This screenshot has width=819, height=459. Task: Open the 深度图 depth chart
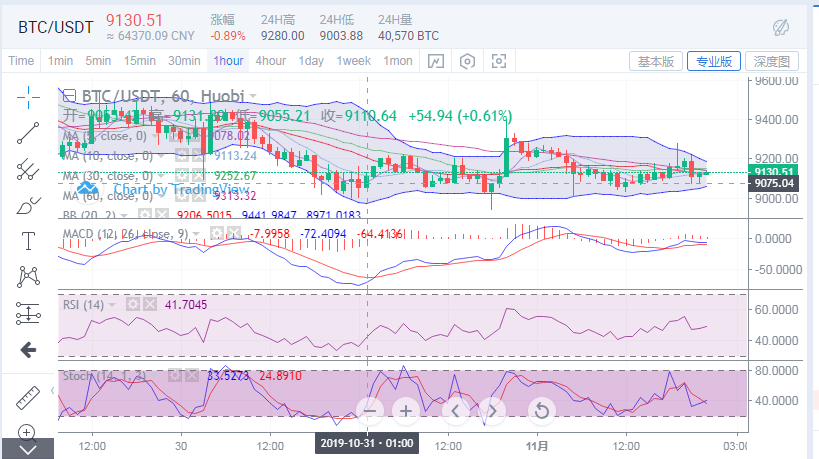[771, 62]
